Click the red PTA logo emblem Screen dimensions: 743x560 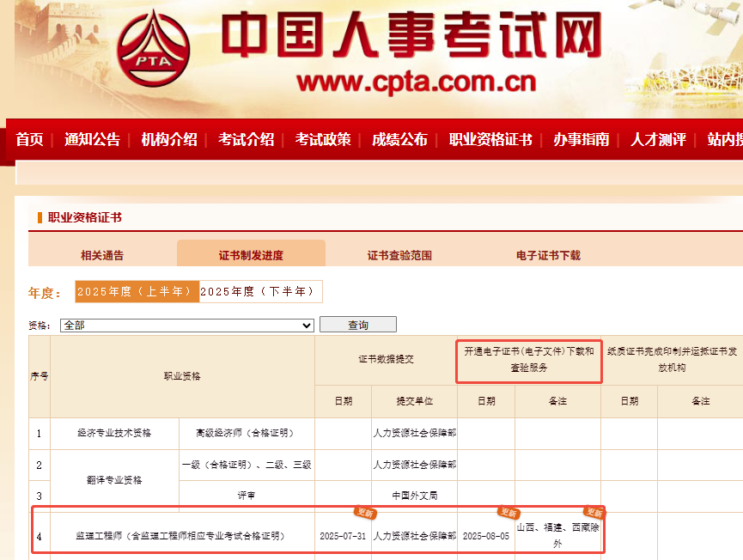(153, 48)
